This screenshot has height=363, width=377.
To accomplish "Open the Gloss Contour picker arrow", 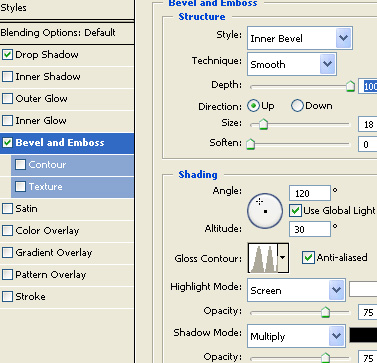I will tap(283, 258).
